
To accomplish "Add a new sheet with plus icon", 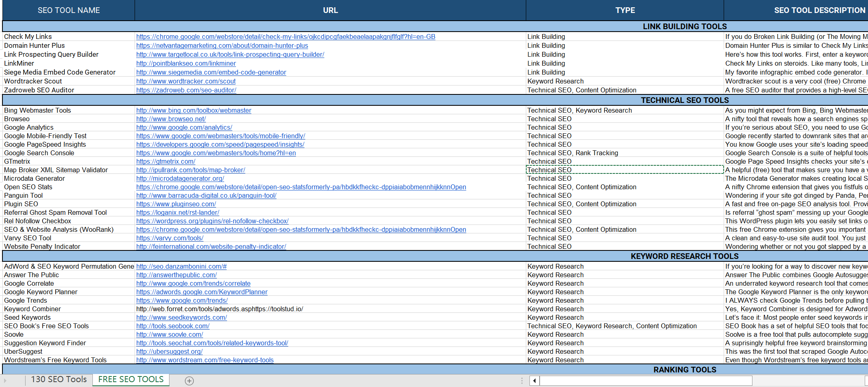I will pos(189,381).
